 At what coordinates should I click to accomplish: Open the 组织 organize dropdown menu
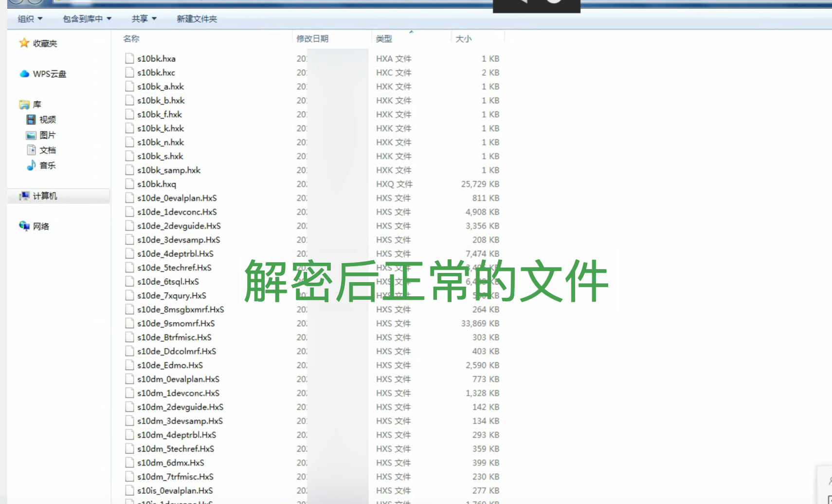click(x=30, y=19)
